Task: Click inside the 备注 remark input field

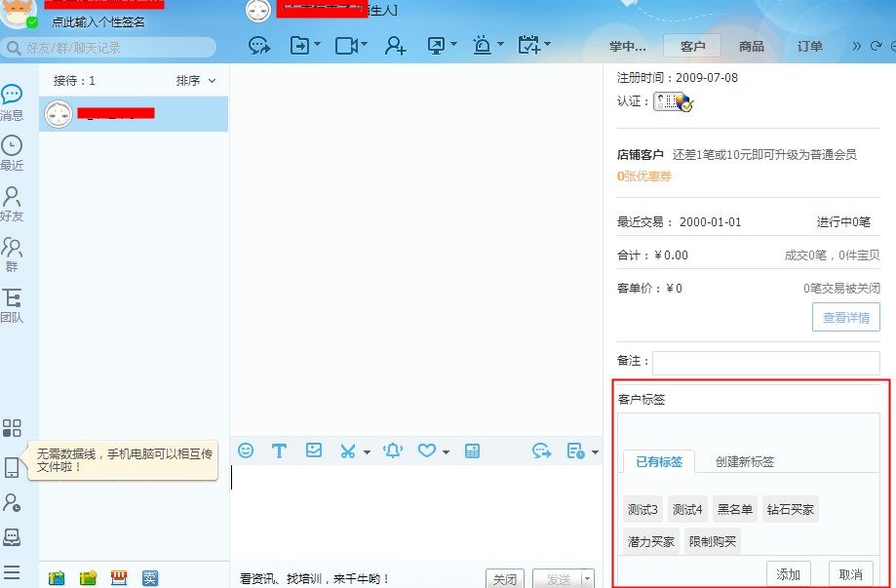Action: pyautogui.click(x=766, y=360)
